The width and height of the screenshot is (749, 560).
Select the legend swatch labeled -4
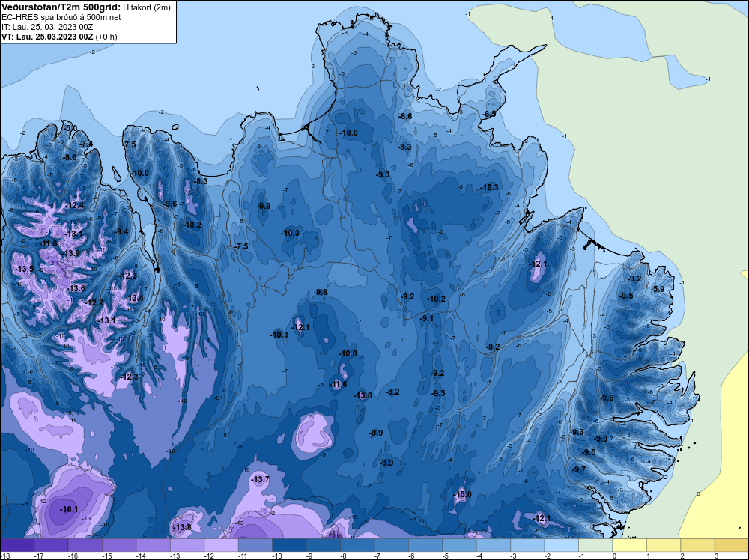pos(494,545)
